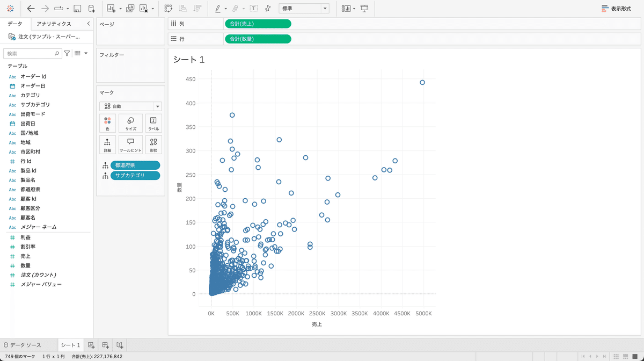Click the Fix axes pin icon
The height and width of the screenshot is (361, 644).
pos(268,9)
